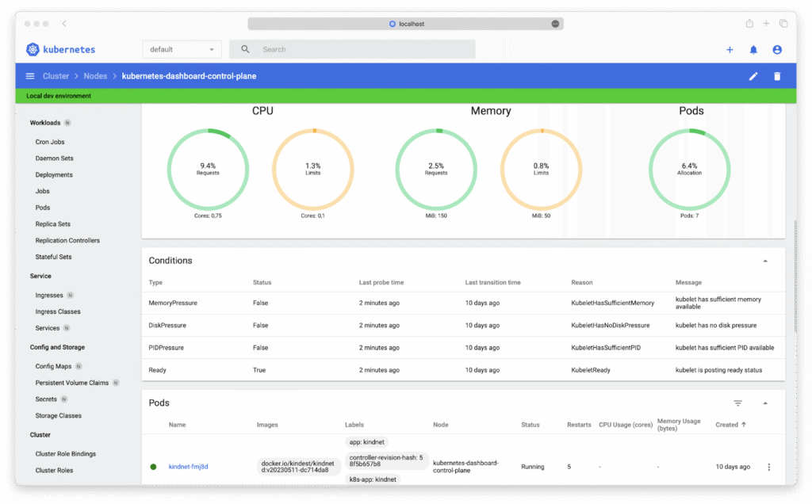Open Persistent Volume Claims in sidebar
Screen dimensions: 812x504
(x=72, y=383)
